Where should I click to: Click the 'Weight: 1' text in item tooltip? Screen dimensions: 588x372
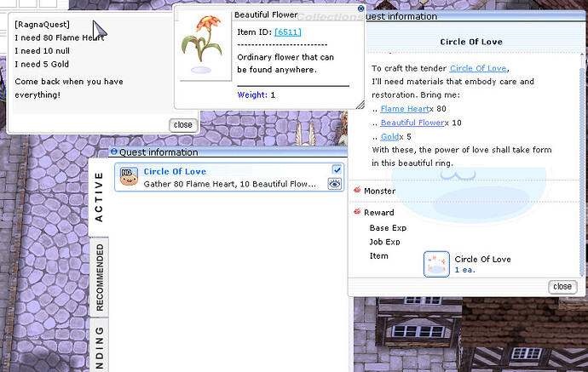[x=257, y=95]
